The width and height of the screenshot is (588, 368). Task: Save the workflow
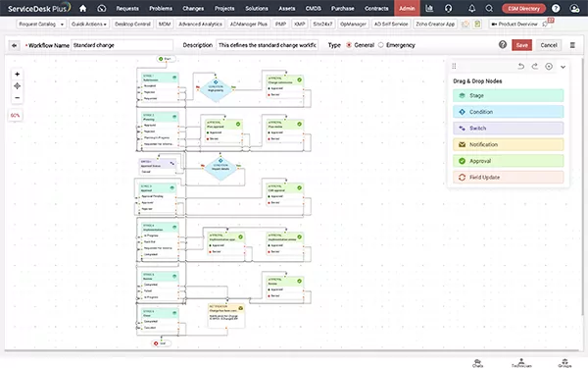(521, 45)
